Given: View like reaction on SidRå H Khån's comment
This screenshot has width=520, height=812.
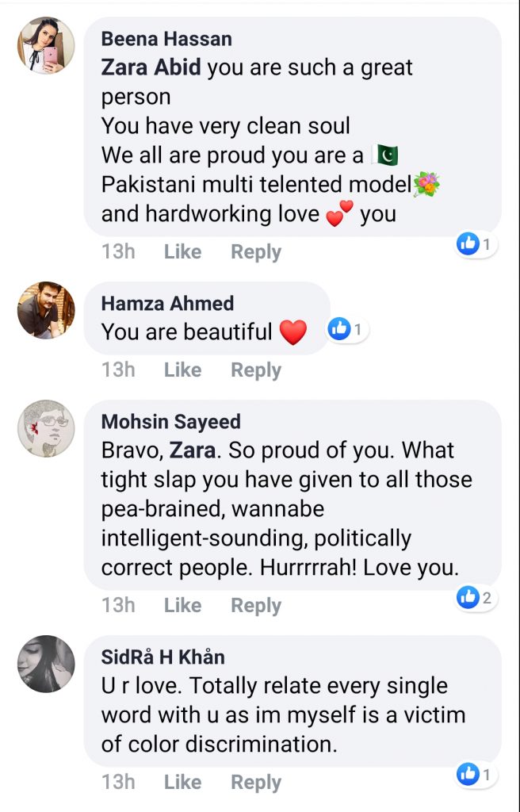Looking at the screenshot, I should tap(476, 775).
